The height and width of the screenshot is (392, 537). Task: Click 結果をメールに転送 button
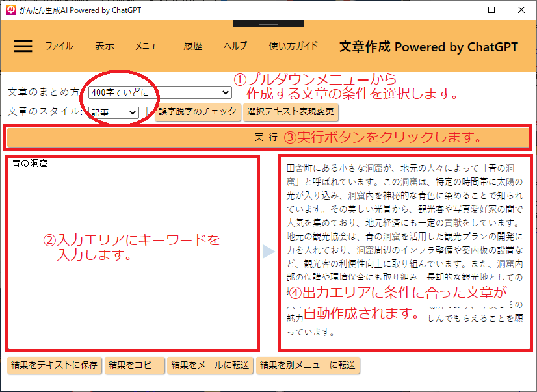coord(211,365)
